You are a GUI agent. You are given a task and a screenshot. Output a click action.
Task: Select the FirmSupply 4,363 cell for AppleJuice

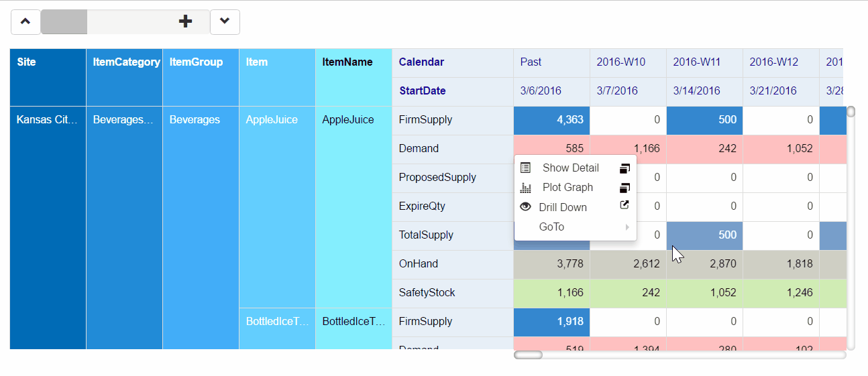(551, 120)
